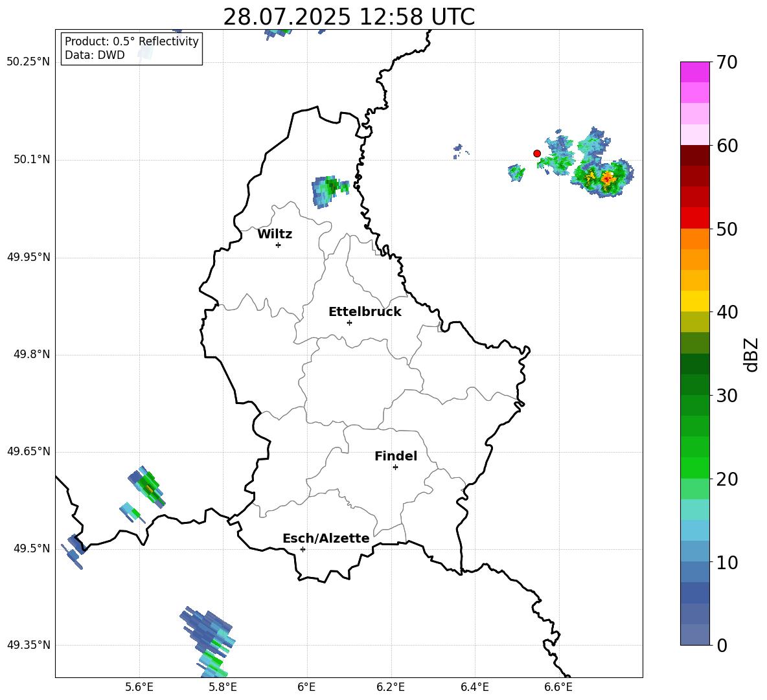Click the 49.95°N latitude label
The width and height of the screenshot is (767, 700).
click(29, 256)
